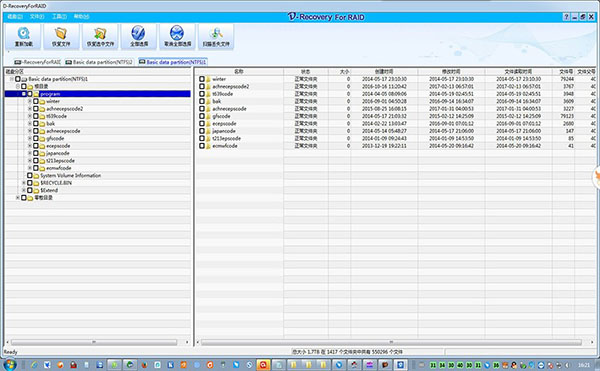Sort by the 状态 status column header

coord(305,72)
